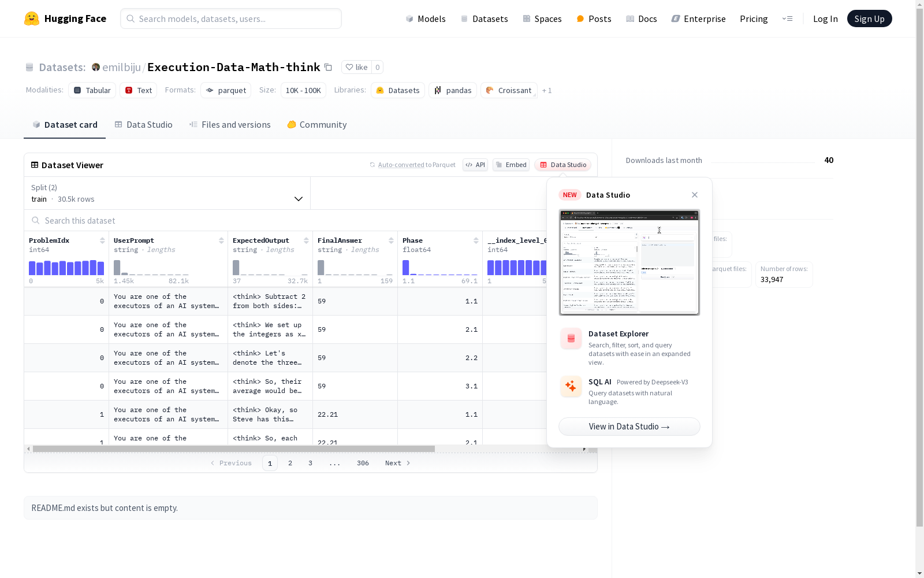
Task: Click the Next page button
Action: pyautogui.click(x=398, y=463)
